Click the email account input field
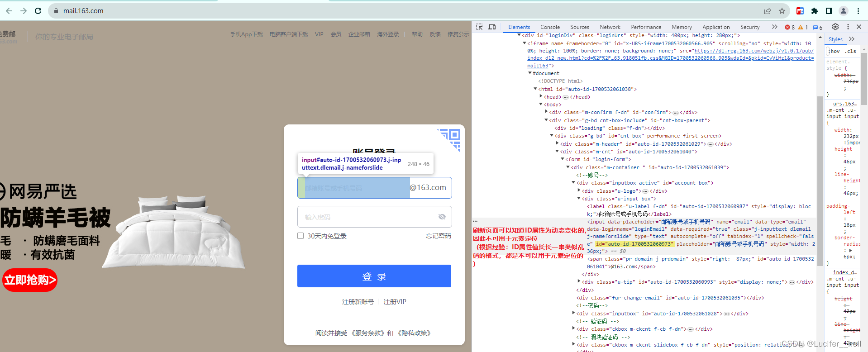 [353, 188]
